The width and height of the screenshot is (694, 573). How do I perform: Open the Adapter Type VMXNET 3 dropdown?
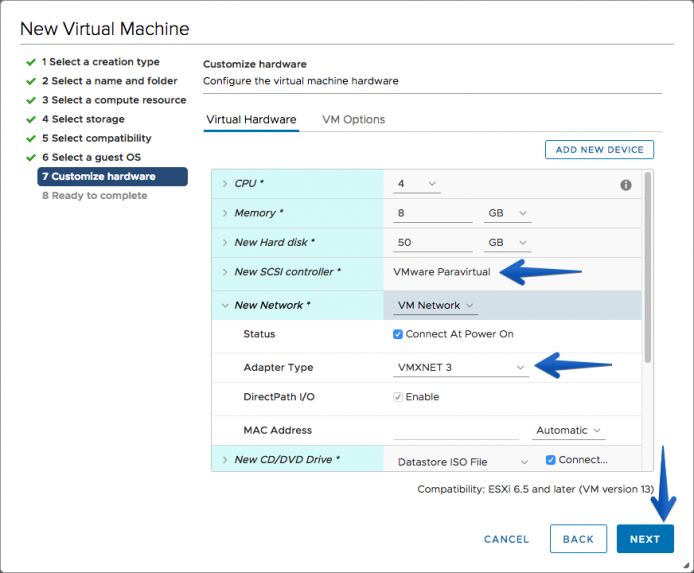[461, 367]
